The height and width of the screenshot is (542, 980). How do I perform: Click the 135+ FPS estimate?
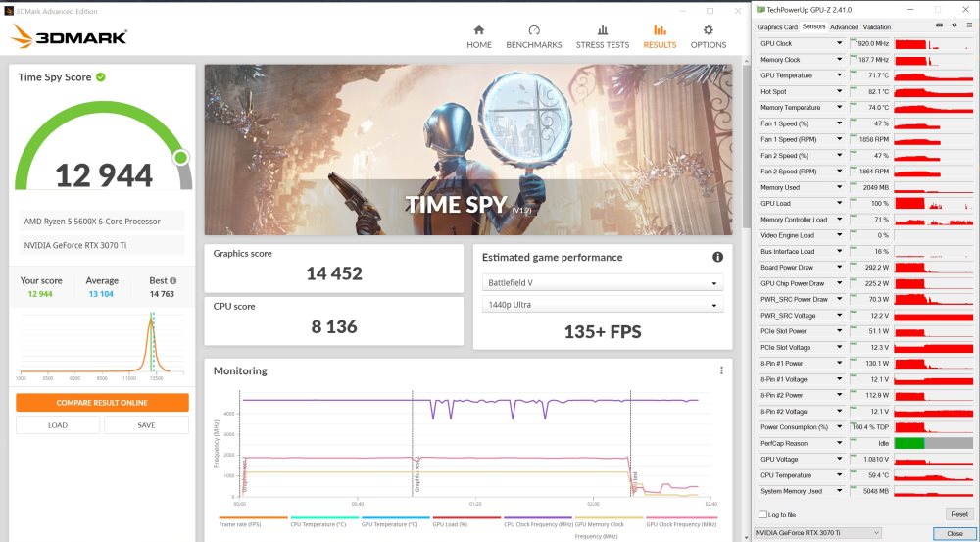click(x=603, y=331)
